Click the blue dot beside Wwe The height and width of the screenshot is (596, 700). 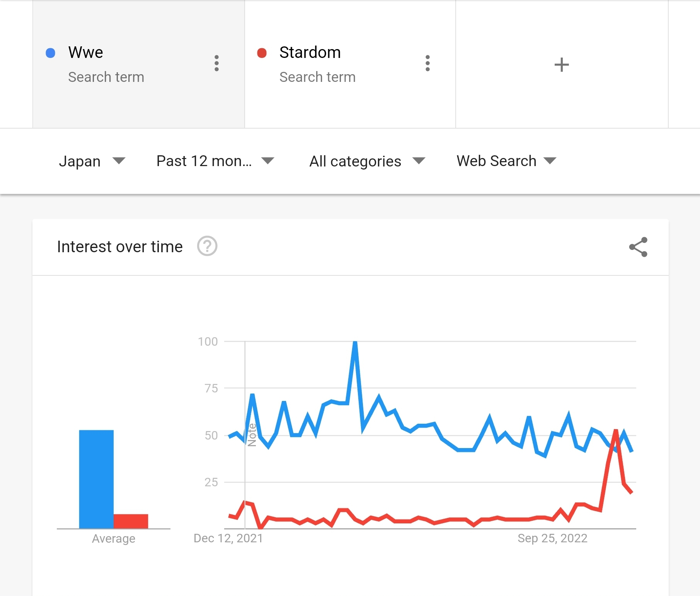click(x=51, y=53)
